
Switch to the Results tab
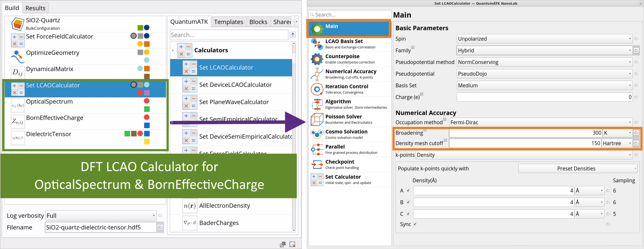(35, 8)
